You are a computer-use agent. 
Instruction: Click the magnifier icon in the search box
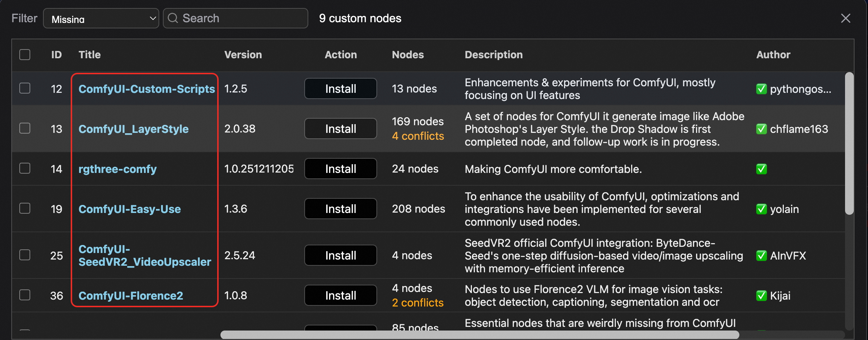tap(173, 18)
